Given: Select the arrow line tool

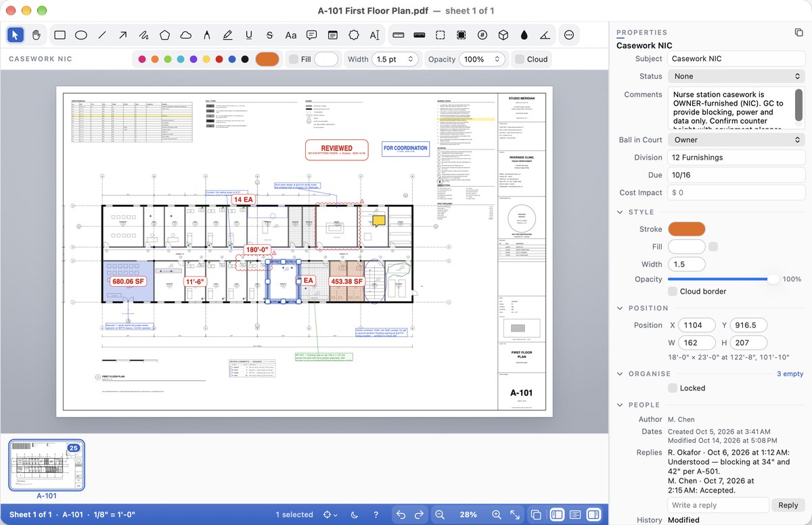Looking at the screenshot, I should click(x=122, y=35).
